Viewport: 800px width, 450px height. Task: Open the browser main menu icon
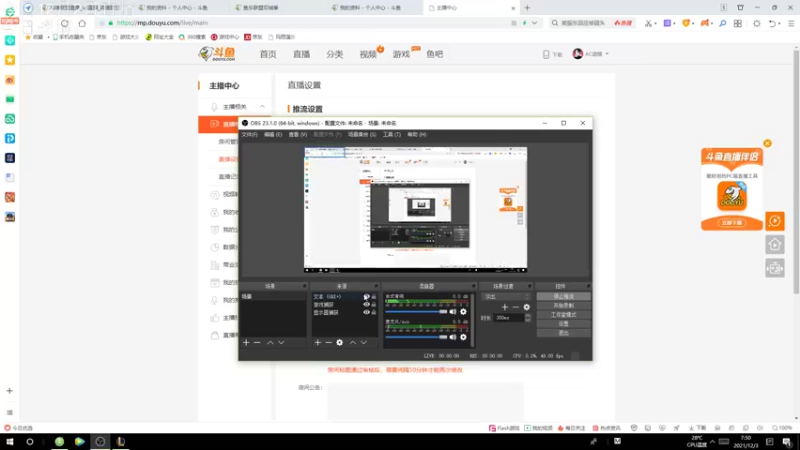[791, 23]
